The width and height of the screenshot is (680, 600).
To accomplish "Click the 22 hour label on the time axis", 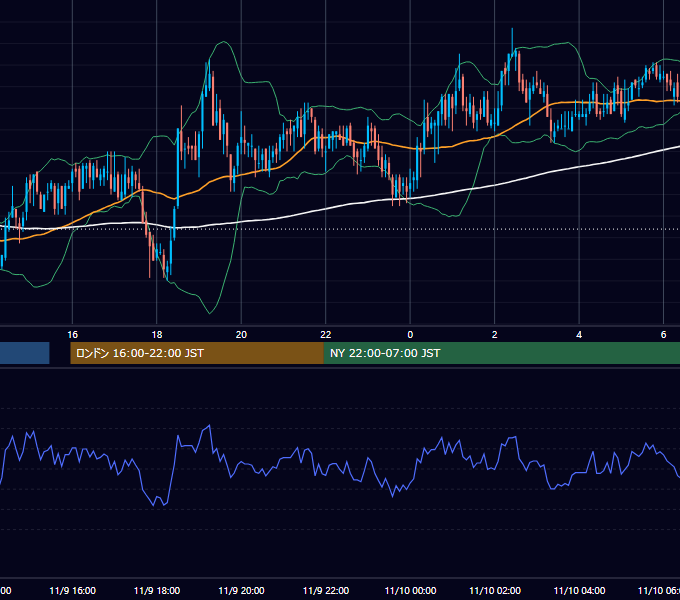I will (326, 335).
